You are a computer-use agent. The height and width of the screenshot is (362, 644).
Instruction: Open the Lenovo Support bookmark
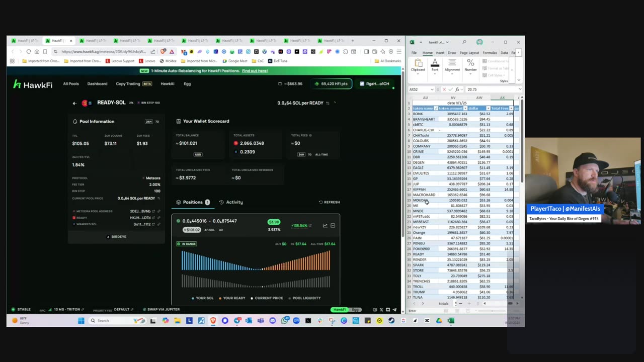120,61
